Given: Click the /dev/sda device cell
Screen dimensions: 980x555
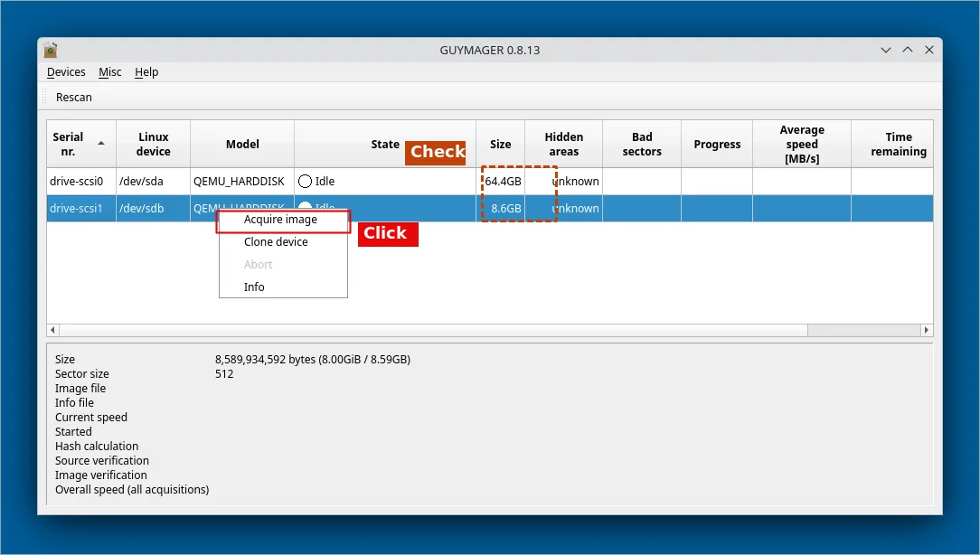Looking at the screenshot, I should [x=153, y=182].
